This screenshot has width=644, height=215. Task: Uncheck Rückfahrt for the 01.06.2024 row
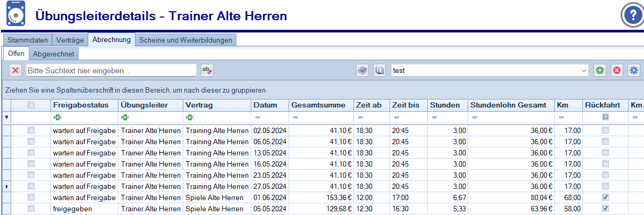click(x=605, y=197)
